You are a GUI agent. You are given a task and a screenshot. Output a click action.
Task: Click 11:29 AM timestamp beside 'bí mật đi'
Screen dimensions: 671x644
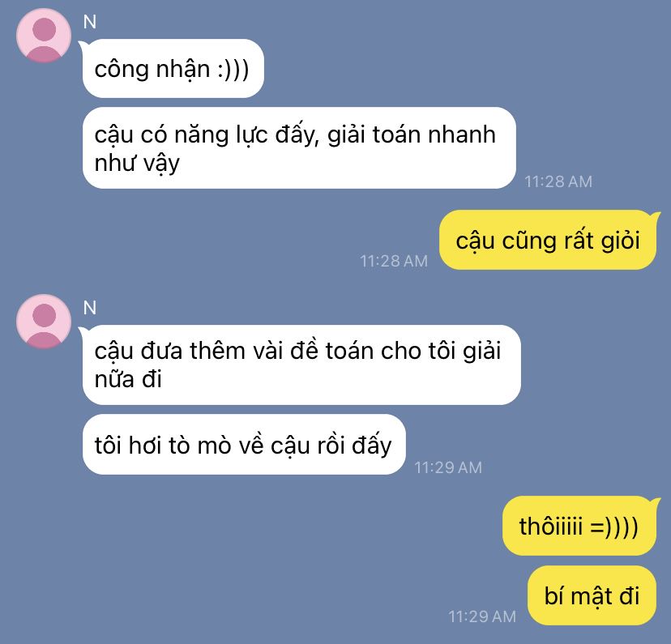pyautogui.click(x=482, y=616)
